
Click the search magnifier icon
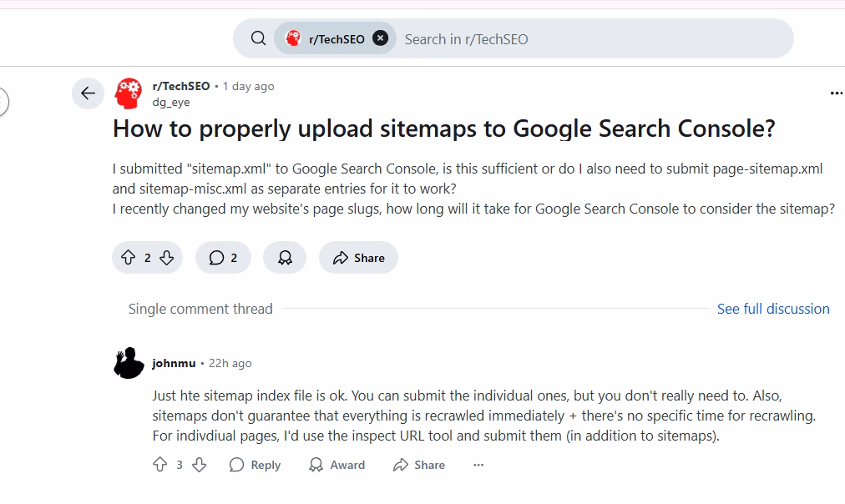click(259, 38)
